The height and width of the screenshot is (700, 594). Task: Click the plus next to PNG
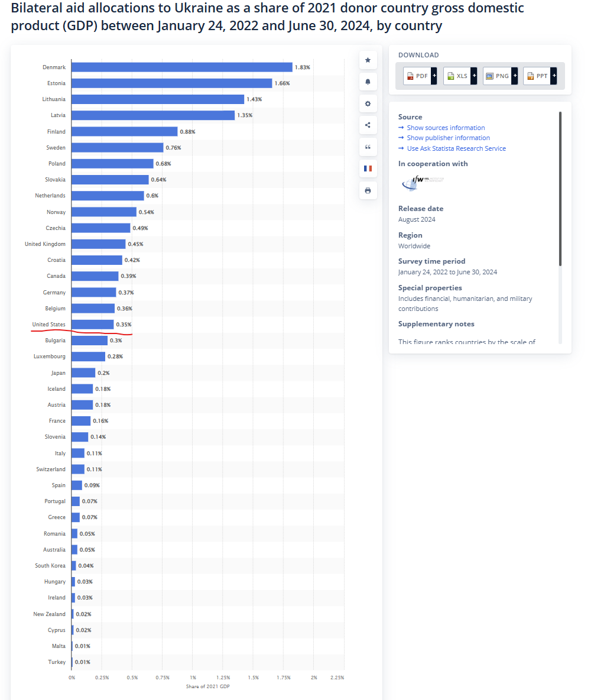(515, 76)
